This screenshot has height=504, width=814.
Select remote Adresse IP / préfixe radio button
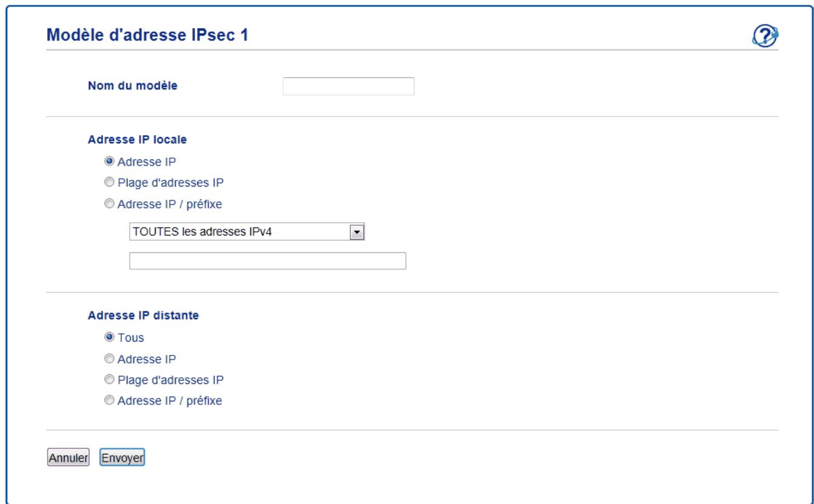(109, 400)
